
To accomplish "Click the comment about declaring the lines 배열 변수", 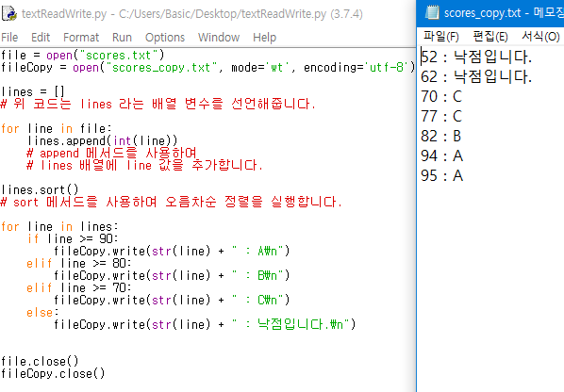I will [x=158, y=105].
